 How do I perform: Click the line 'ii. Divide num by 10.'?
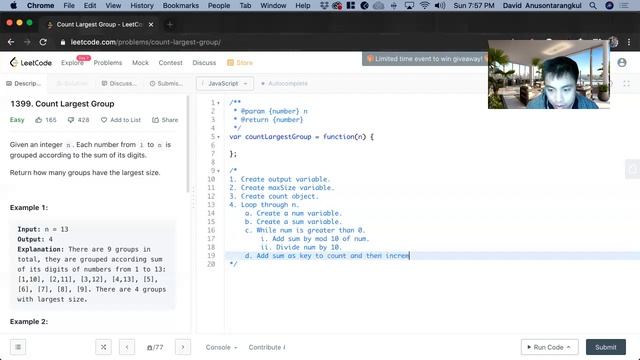pos(301,247)
